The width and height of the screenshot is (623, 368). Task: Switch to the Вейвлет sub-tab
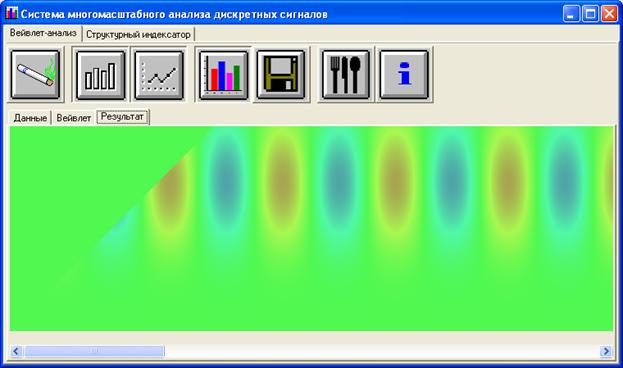(x=74, y=118)
